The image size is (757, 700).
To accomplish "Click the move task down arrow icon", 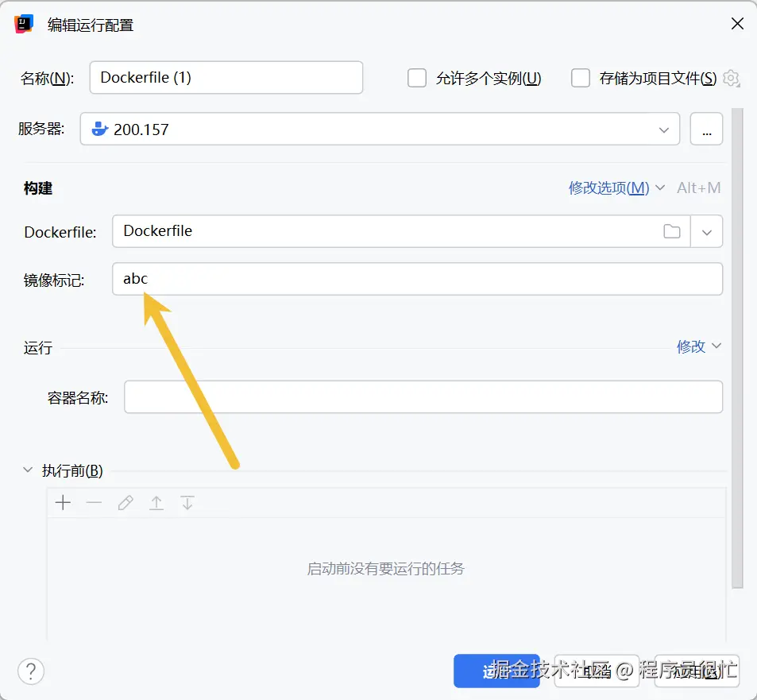I will 187,502.
